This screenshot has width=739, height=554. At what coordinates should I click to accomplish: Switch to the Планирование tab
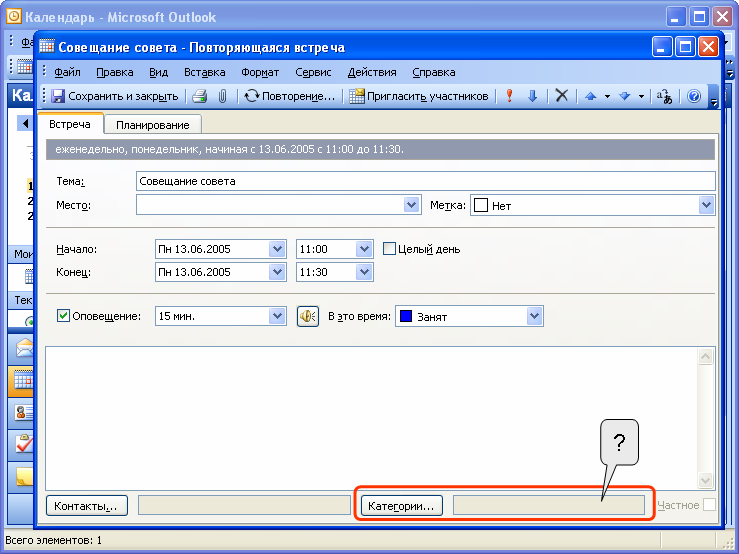pos(153,125)
